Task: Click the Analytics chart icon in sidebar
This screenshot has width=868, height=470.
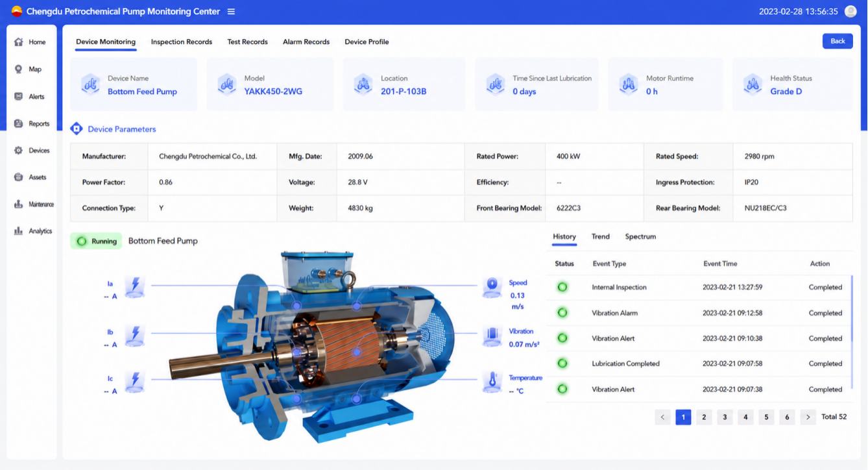Action: [18, 231]
